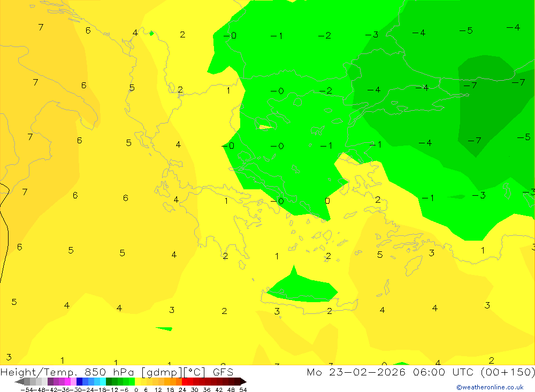The image size is (535, 392).
Task: Click the '(00+150)' forecast offset text
Action: pos(507,372)
